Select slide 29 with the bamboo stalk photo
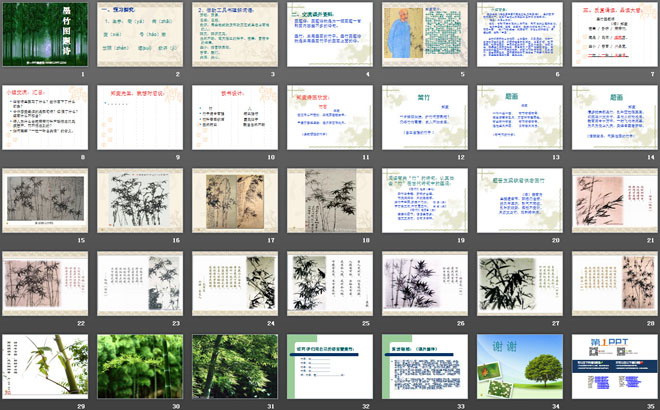The height and width of the screenshot is (410, 660). click(x=45, y=367)
